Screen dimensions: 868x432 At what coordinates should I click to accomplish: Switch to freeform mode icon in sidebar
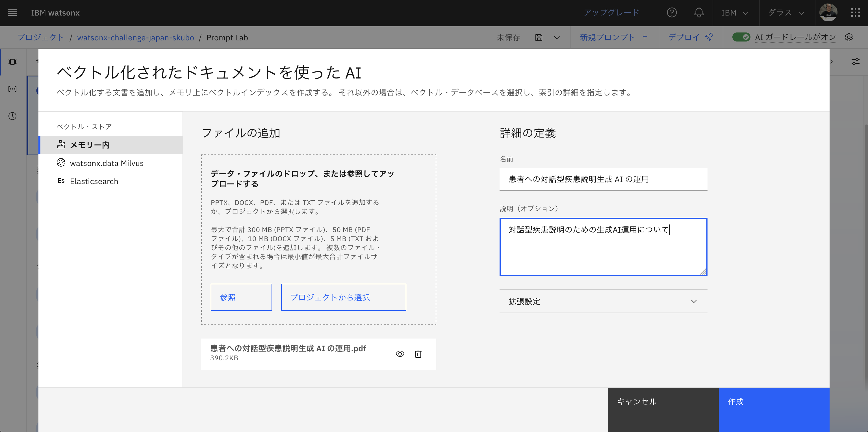click(x=12, y=89)
